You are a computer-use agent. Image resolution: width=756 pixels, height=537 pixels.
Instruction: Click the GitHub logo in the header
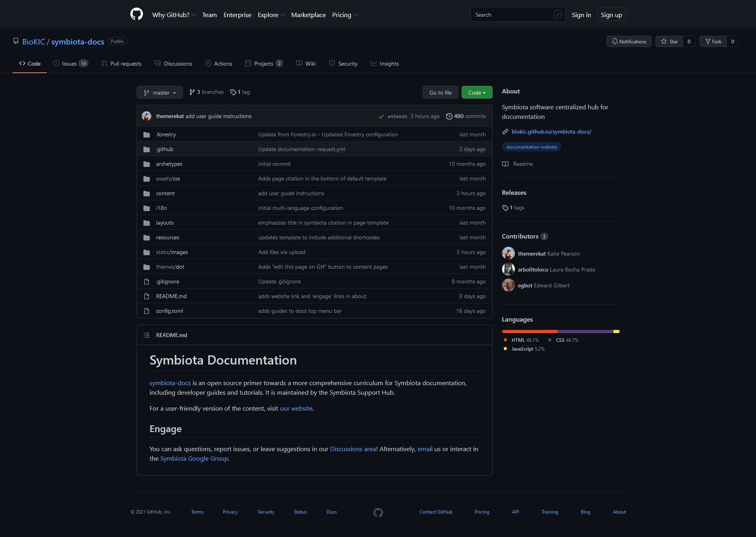coord(137,14)
